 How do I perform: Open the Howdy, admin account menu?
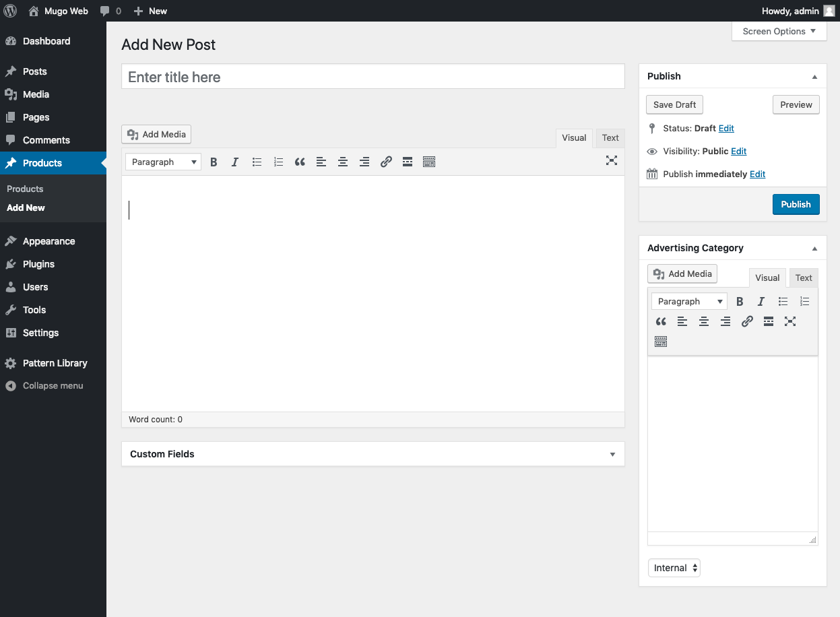tap(798, 11)
